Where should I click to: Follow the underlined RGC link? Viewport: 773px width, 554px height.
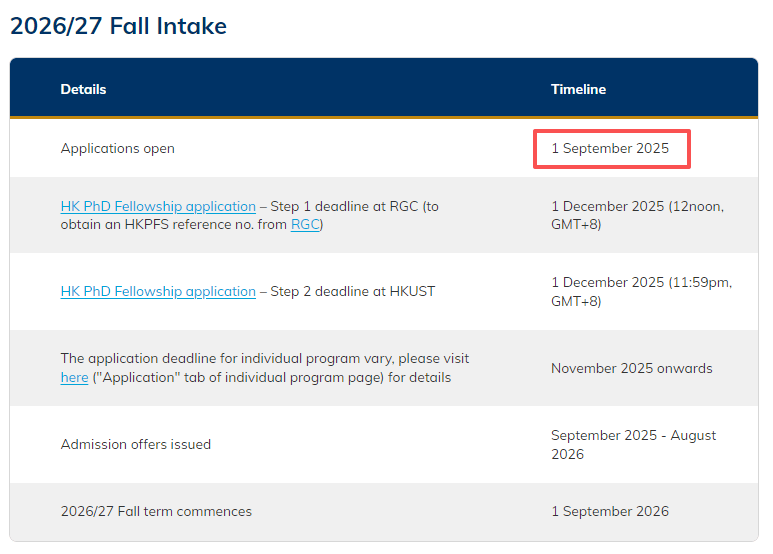click(x=304, y=224)
